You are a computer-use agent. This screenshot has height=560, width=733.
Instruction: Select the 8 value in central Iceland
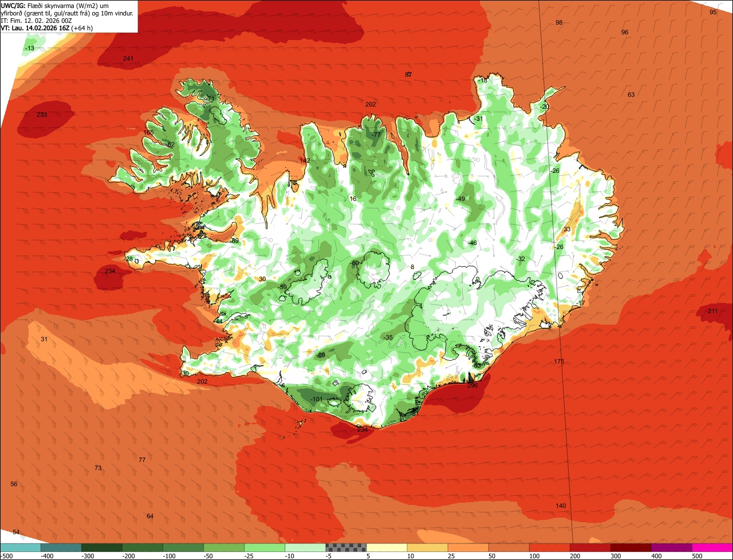(x=412, y=267)
